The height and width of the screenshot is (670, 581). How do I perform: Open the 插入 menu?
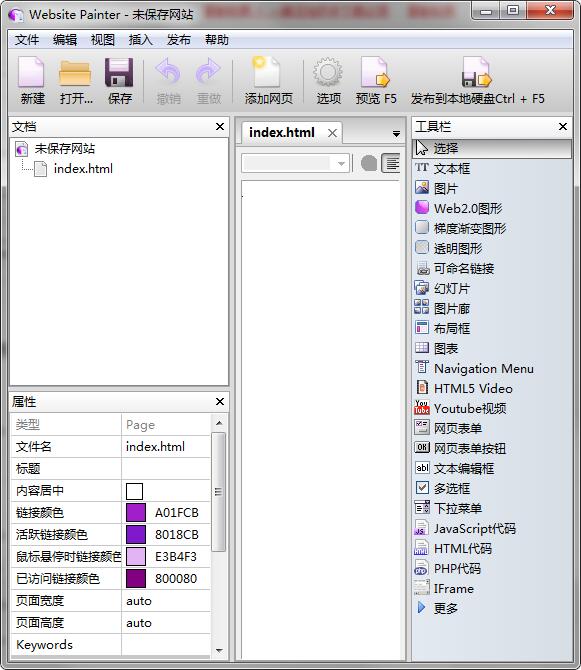(141, 40)
